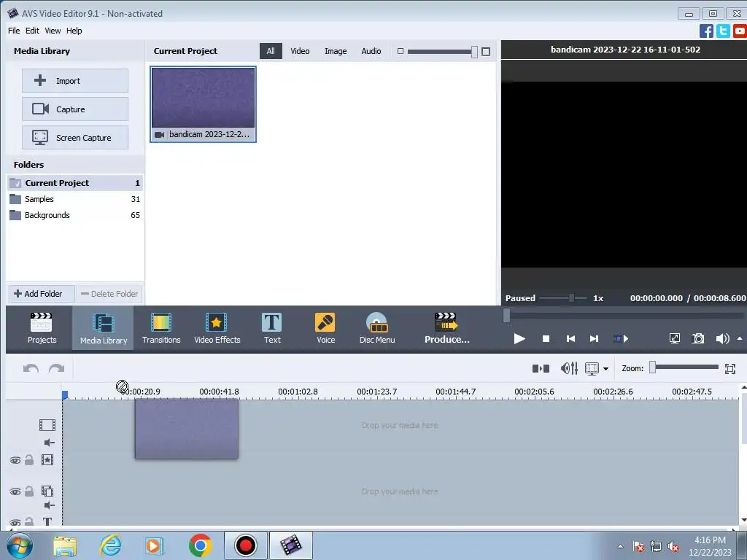The image size is (747, 560).
Task: Open the YouTube link icon
Action: (740, 31)
